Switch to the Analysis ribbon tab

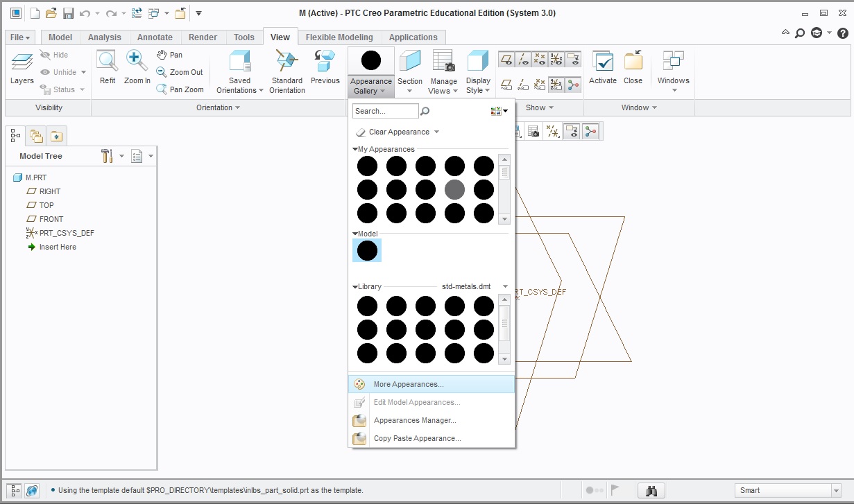click(x=105, y=37)
